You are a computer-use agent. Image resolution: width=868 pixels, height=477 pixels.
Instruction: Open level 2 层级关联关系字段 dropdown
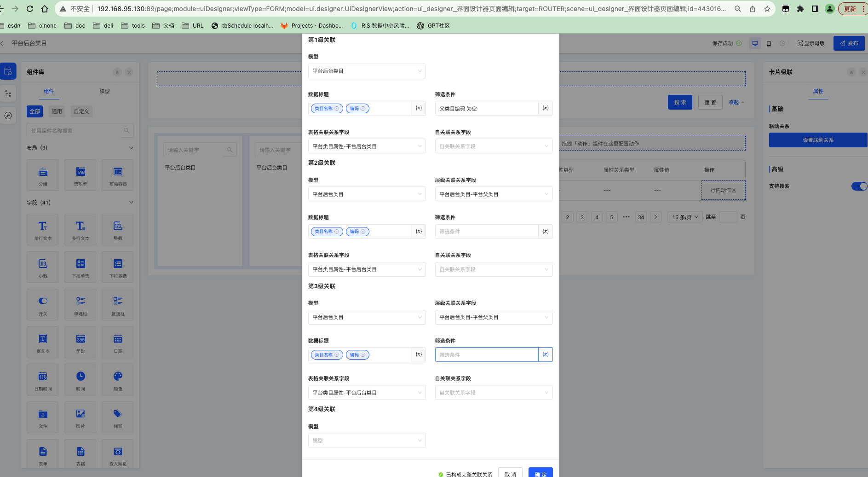click(494, 194)
